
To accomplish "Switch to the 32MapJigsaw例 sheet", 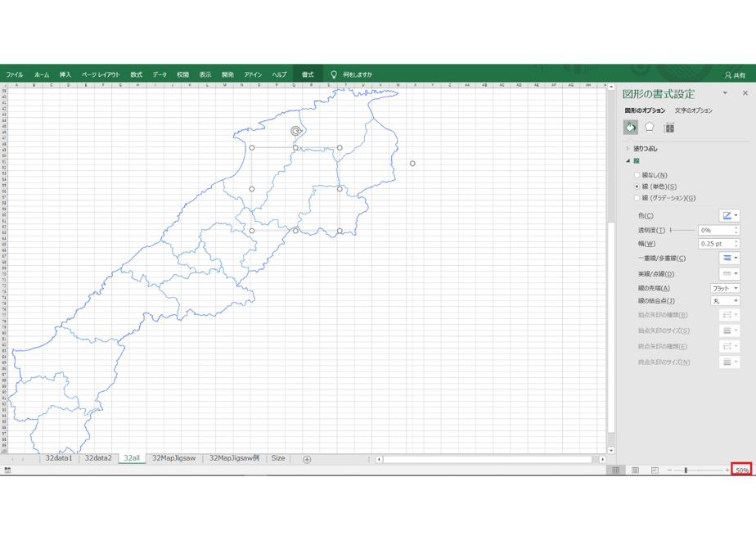I will [234, 458].
